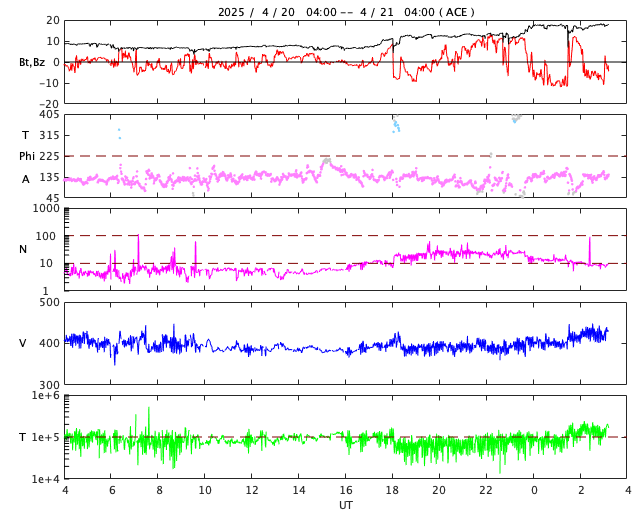The image size is (640, 512).
Task: Click the "1e+4" temperature tick label
Action: [46, 479]
